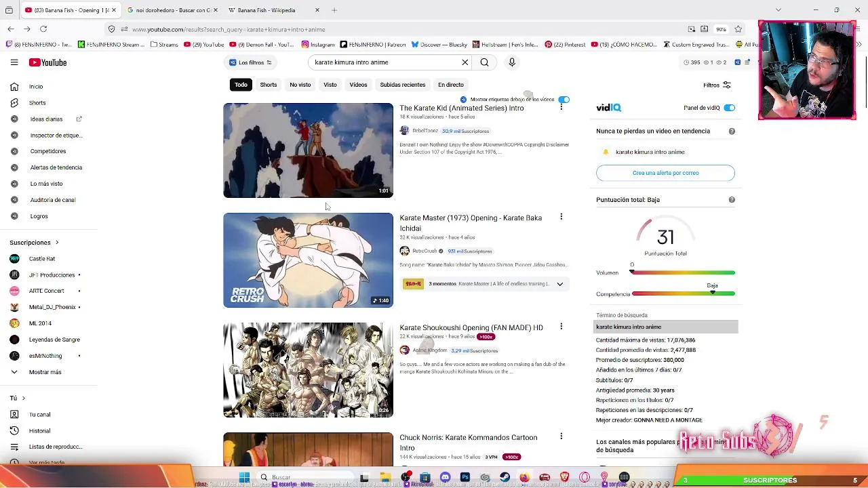Open Discord from the taskbar

[445, 478]
